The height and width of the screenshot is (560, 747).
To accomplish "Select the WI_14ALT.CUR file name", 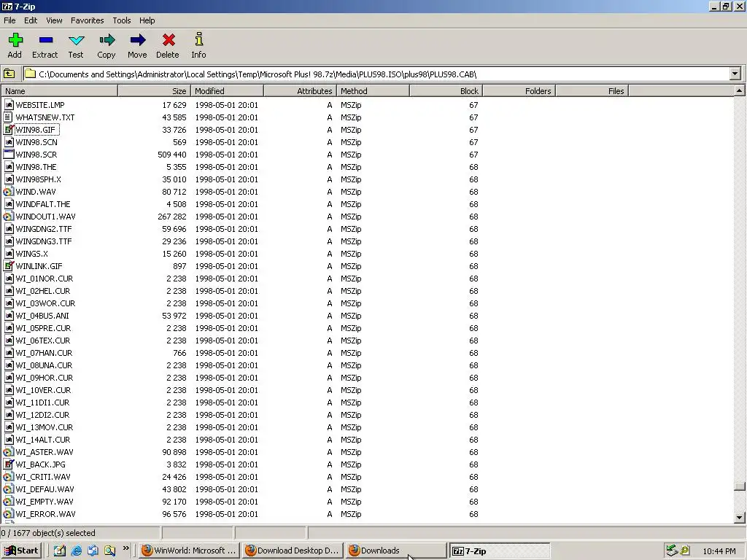I will click(43, 440).
